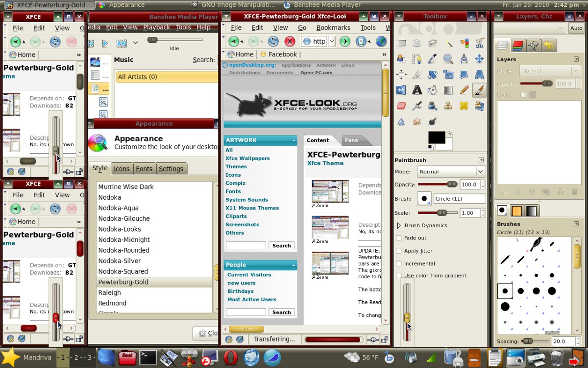Open the Paintbrush Mode dropdown
Screen dimensions: 588x368
(451, 172)
